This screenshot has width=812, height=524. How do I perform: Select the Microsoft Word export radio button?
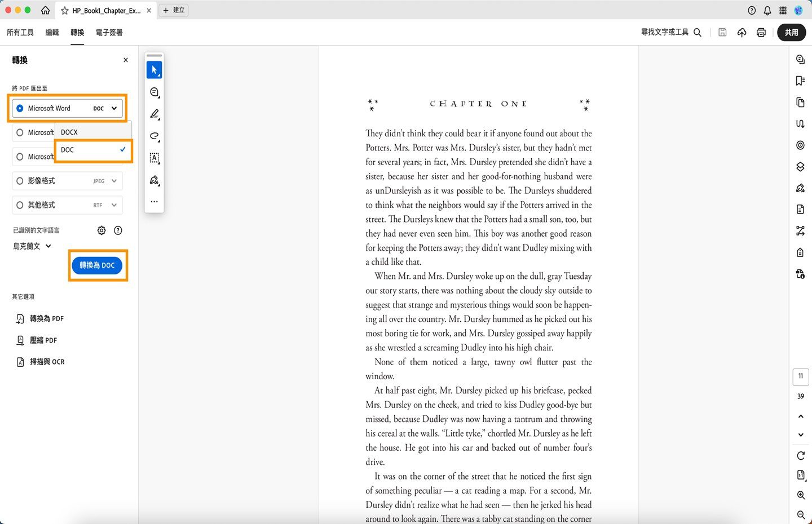tap(20, 108)
